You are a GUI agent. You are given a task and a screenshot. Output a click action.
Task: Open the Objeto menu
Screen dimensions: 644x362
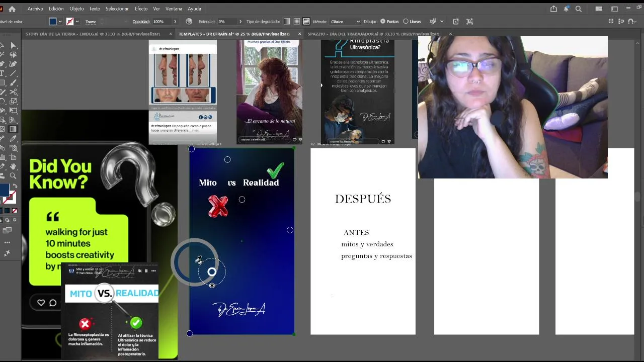click(76, 9)
